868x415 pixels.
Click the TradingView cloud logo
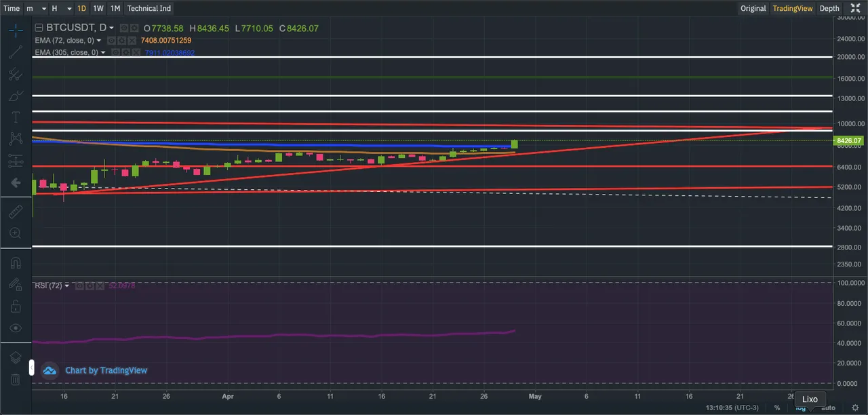click(50, 370)
